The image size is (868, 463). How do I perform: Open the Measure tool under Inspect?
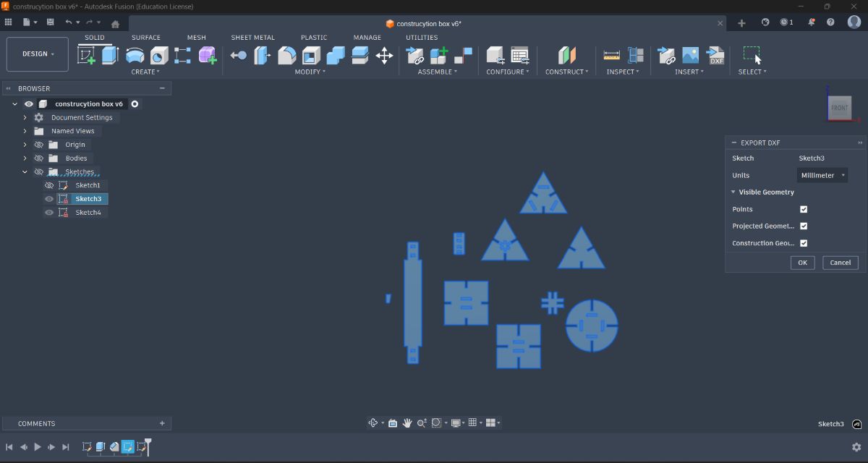(x=611, y=55)
